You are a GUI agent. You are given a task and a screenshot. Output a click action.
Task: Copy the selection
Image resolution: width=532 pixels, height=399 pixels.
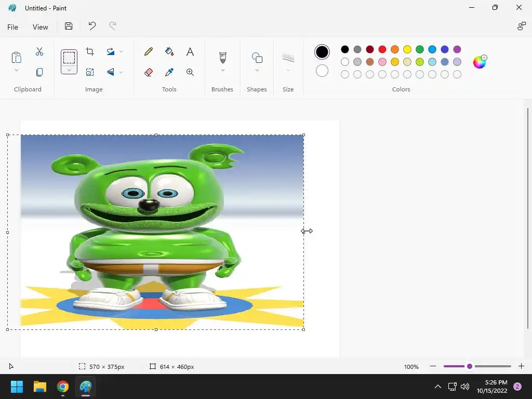[x=39, y=72]
